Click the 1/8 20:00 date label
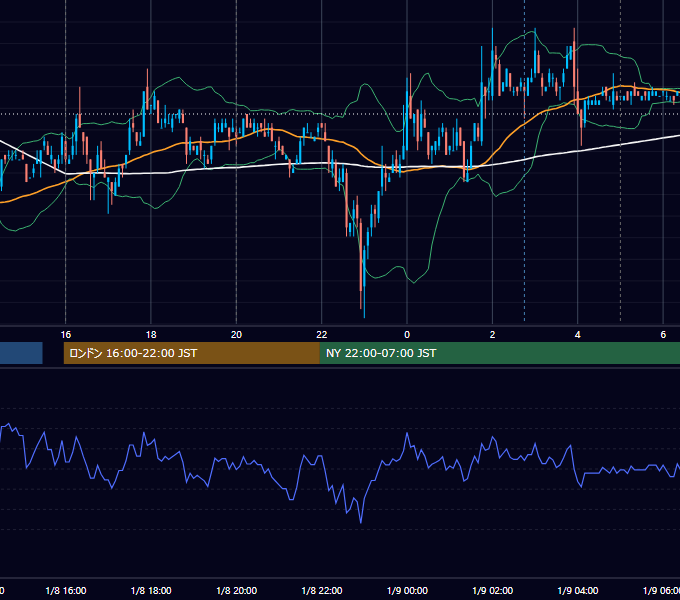 click(x=236, y=590)
